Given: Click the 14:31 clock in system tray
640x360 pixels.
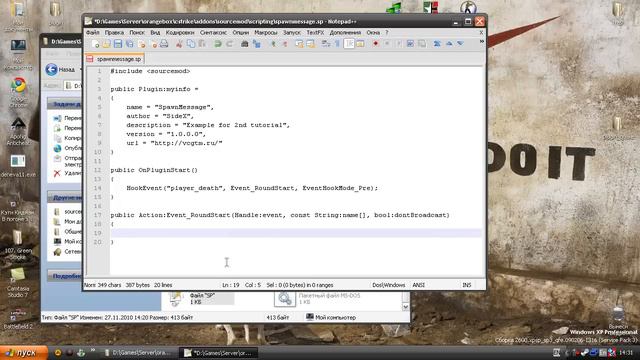Looking at the screenshot, I should pyautogui.click(x=626, y=353).
